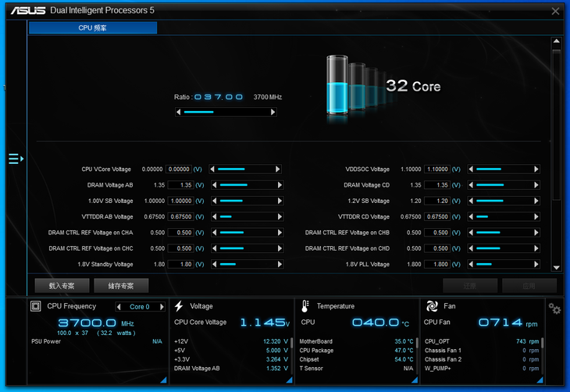Click the Temperature thermometer icon

[305, 306]
